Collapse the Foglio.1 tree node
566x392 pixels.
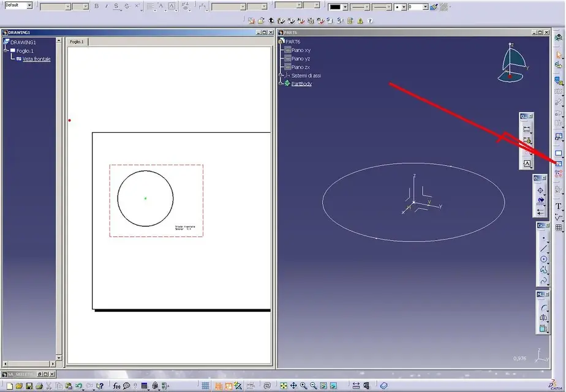point(6,51)
